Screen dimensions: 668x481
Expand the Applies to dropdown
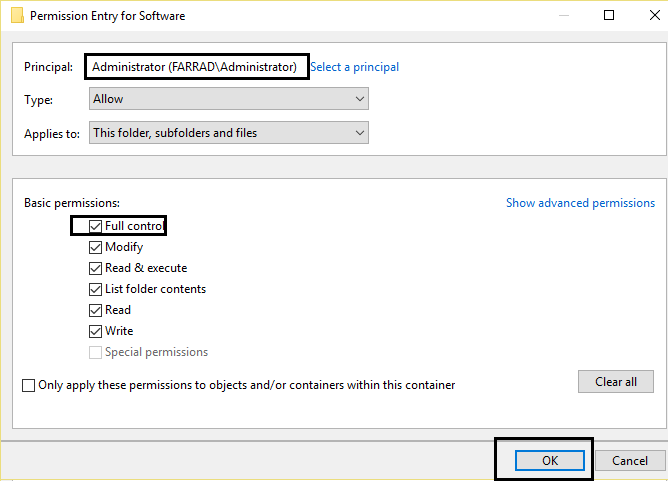tap(228, 133)
